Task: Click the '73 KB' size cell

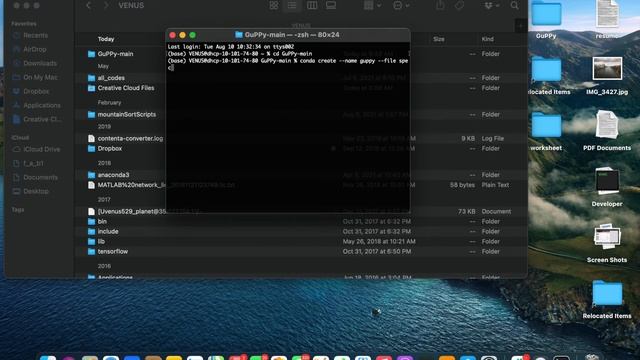Action: [466, 211]
